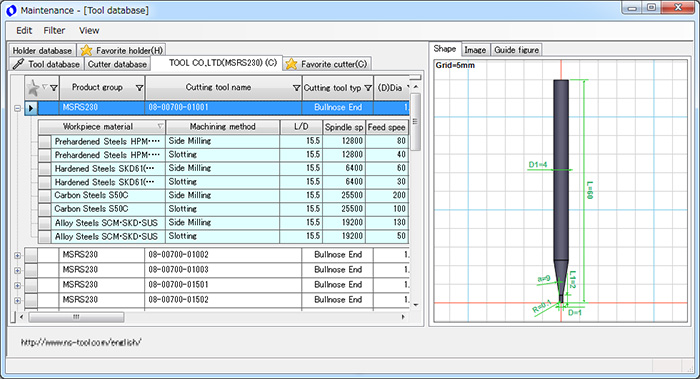Select the Bullnose End cell of 08-00700-01502
The height and width of the screenshot is (379, 700).
click(x=338, y=300)
